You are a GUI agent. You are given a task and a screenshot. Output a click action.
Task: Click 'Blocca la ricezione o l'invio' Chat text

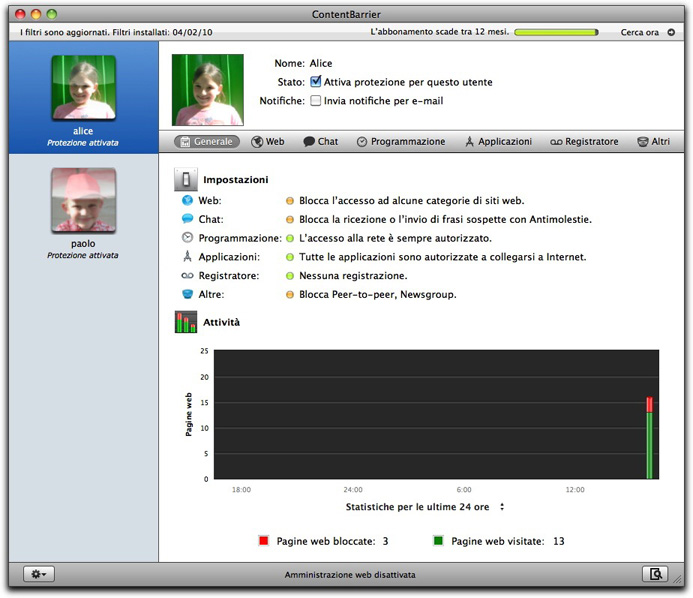(x=445, y=220)
